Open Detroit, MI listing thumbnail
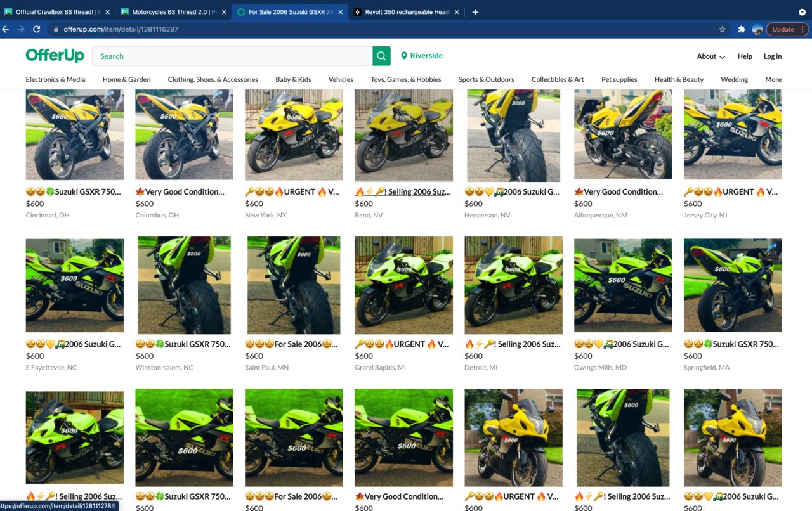 point(513,286)
